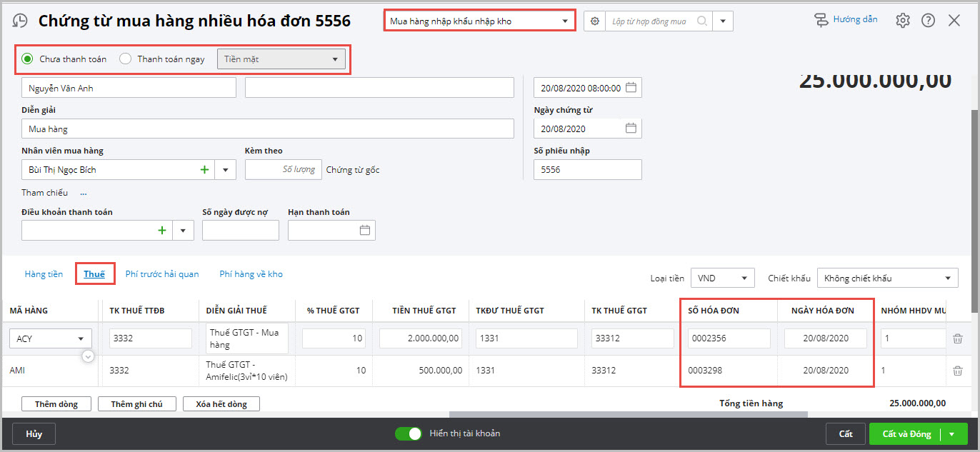Open the settings gear in top right

pos(903,21)
